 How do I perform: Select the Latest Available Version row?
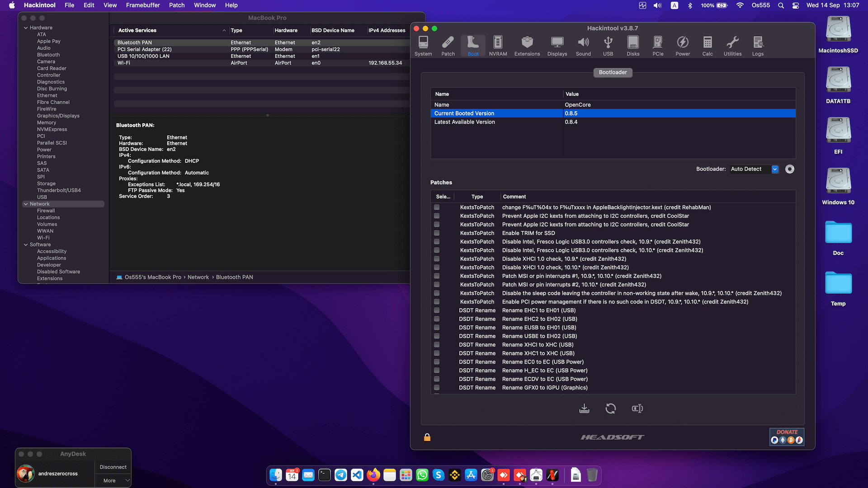pos(613,122)
